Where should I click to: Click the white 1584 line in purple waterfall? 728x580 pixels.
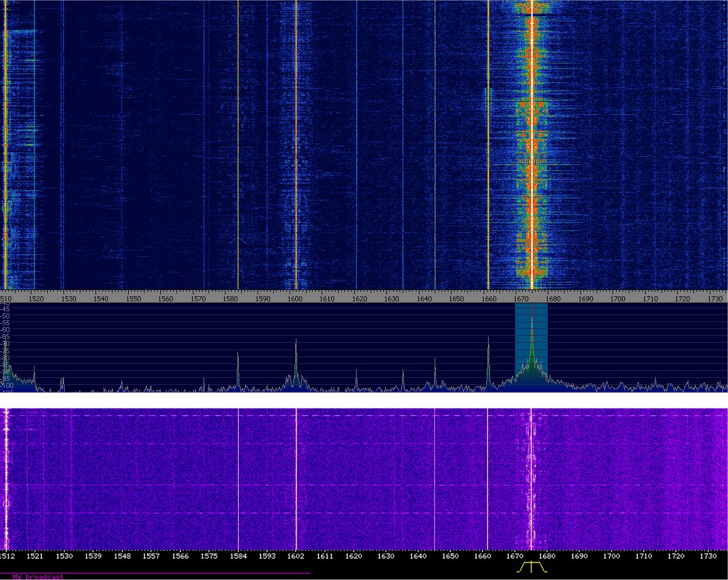pyautogui.click(x=239, y=477)
